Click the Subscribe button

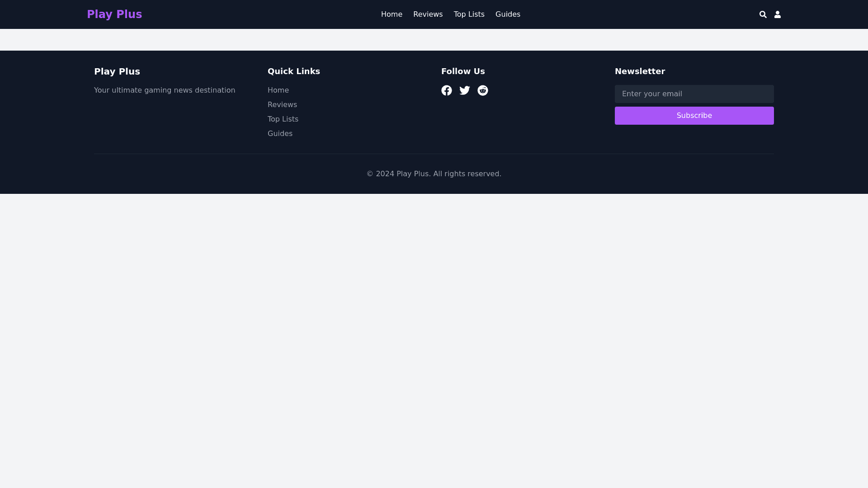click(694, 115)
